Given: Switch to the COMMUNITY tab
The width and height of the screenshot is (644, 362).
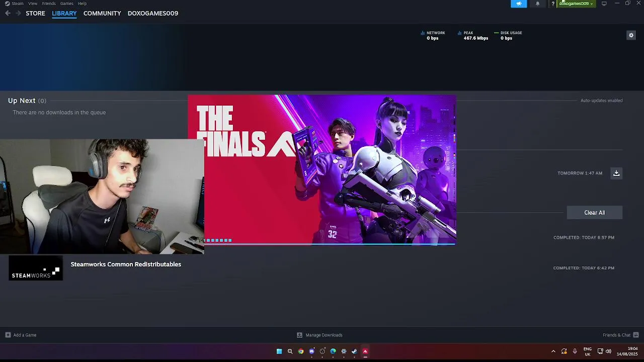Looking at the screenshot, I should point(102,13).
